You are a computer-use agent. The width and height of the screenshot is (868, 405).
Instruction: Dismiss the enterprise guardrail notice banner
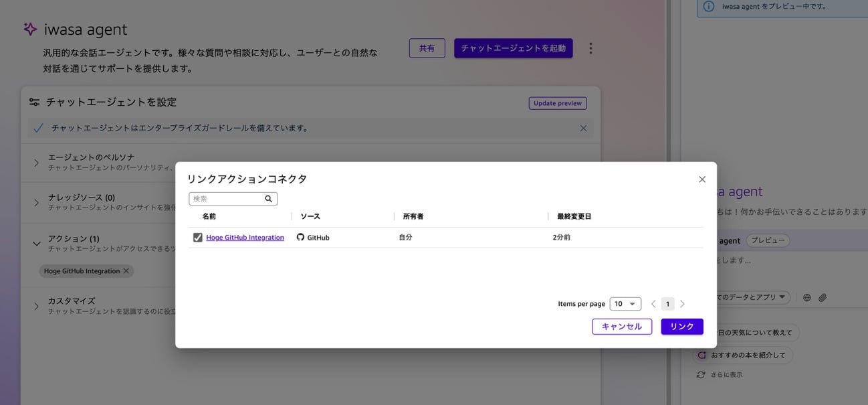click(x=583, y=129)
